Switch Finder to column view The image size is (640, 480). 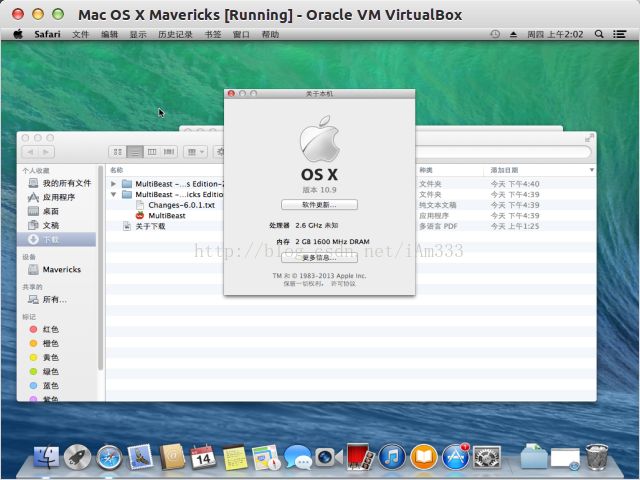152,152
